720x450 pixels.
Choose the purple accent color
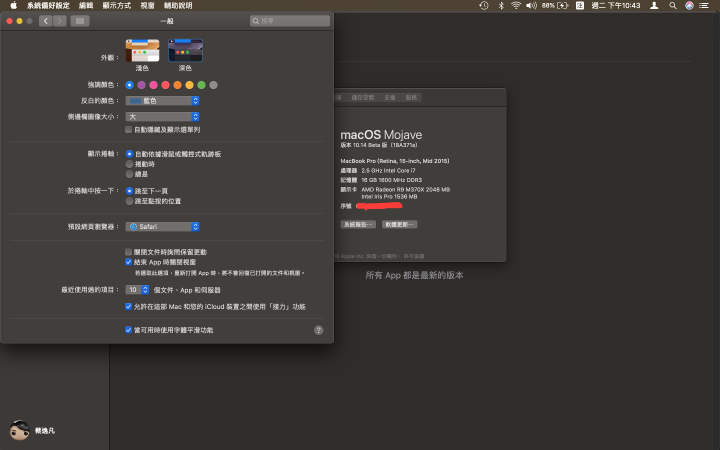pyautogui.click(x=141, y=85)
